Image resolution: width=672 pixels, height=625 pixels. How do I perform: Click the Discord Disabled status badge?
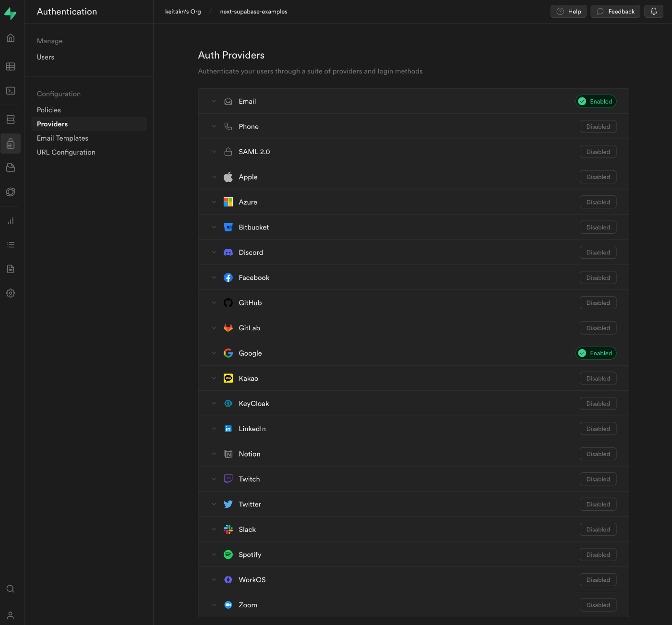click(598, 252)
